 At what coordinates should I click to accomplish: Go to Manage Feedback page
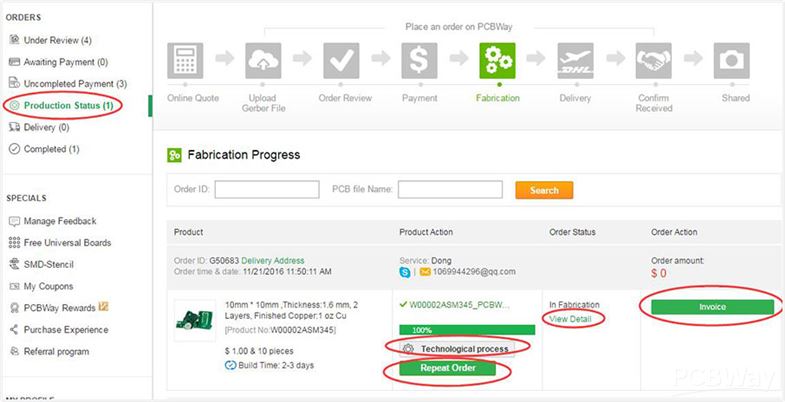pyautogui.click(x=60, y=221)
